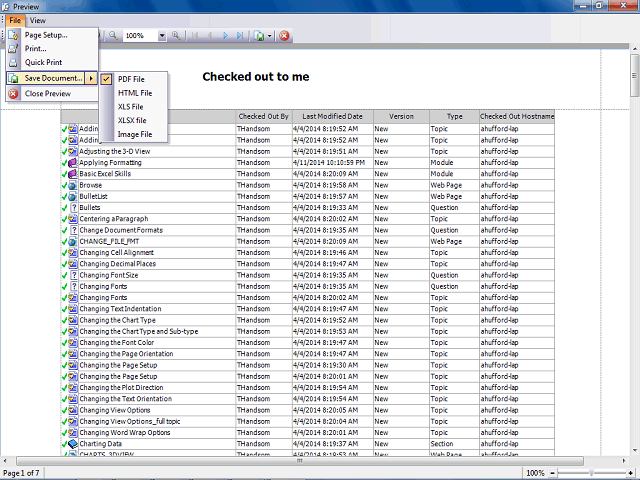Click the Page Setup icon in menu
Screen dimensions: 640x480
click(x=13, y=35)
